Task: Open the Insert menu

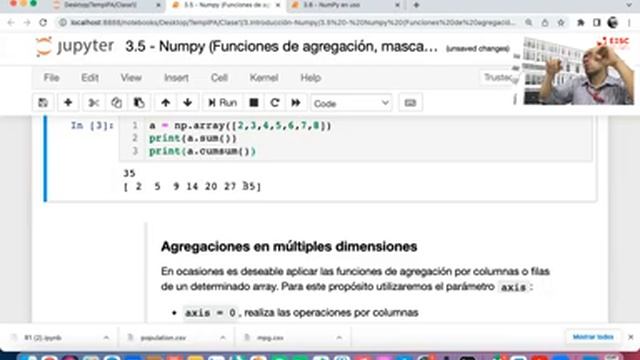Action: (176, 78)
